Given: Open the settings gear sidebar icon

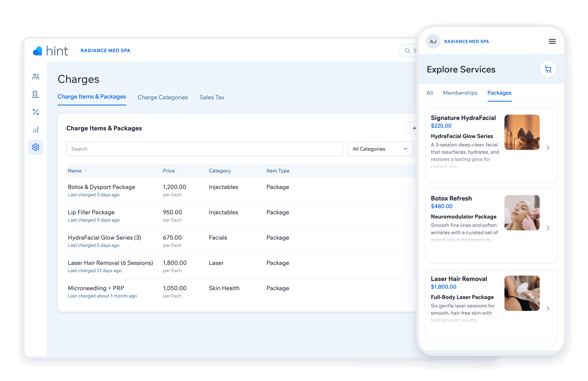Looking at the screenshot, I should pyautogui.click(x=36, y=147).
